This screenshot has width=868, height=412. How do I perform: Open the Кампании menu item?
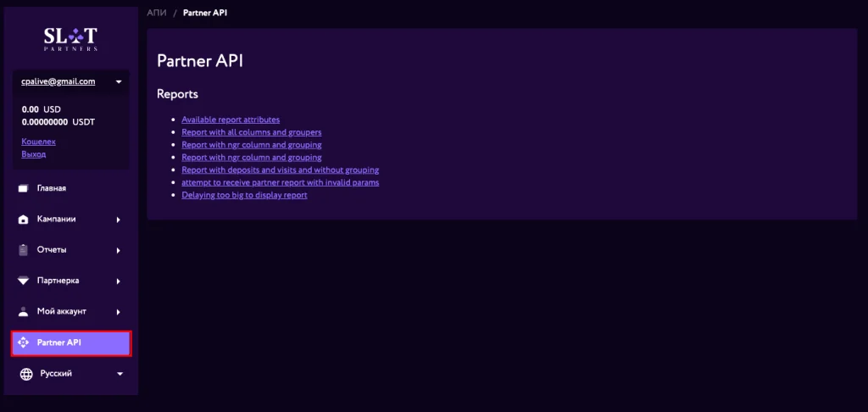tap(71, 220)
